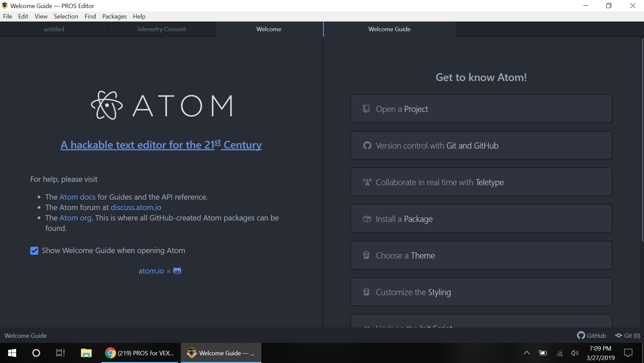Show hidden system tray icons
The height and width of the screenshot is (363, 644).
coord(527,353)
